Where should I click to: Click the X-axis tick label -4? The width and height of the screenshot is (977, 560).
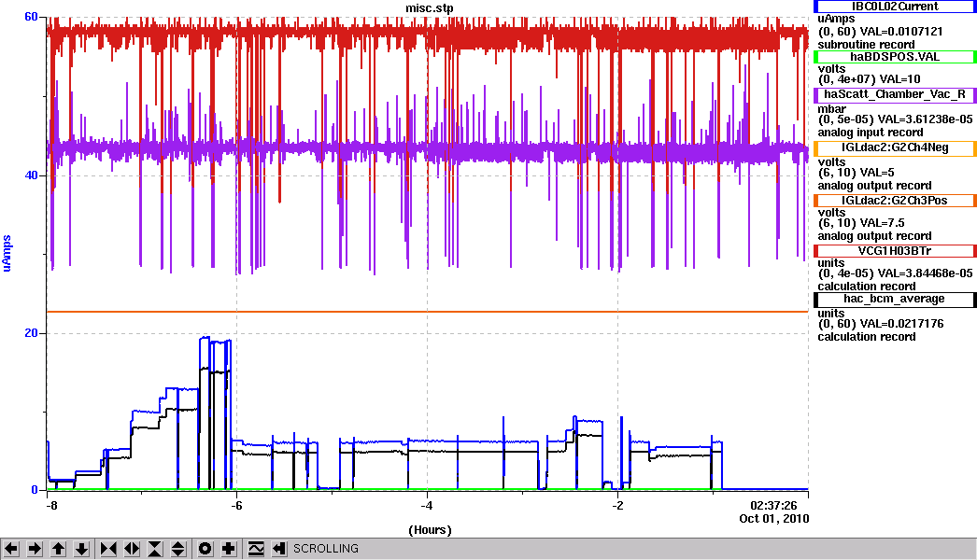click(x=427, y=506)
